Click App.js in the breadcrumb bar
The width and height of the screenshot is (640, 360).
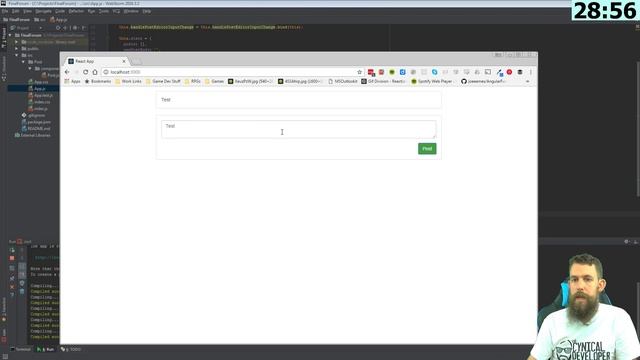coord(58,20)
